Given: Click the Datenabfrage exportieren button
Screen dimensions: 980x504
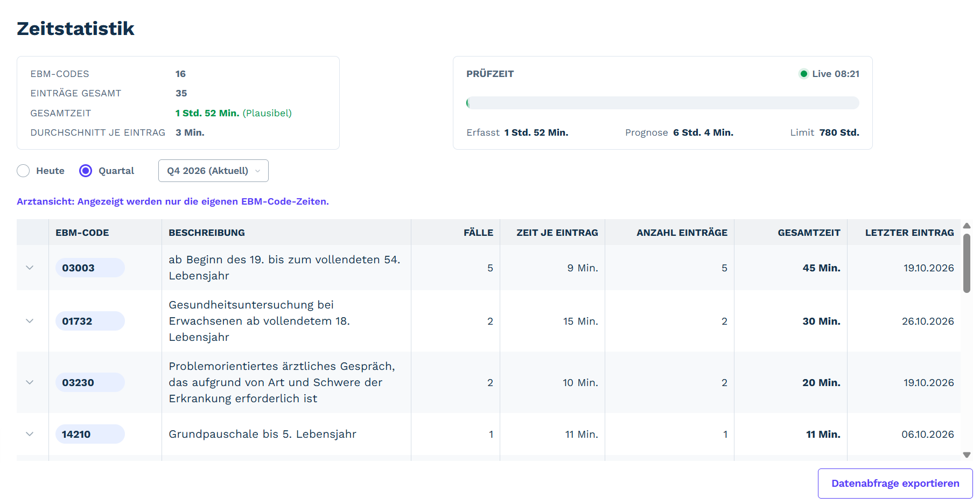Looking at the screenshot, I should 895,484.
